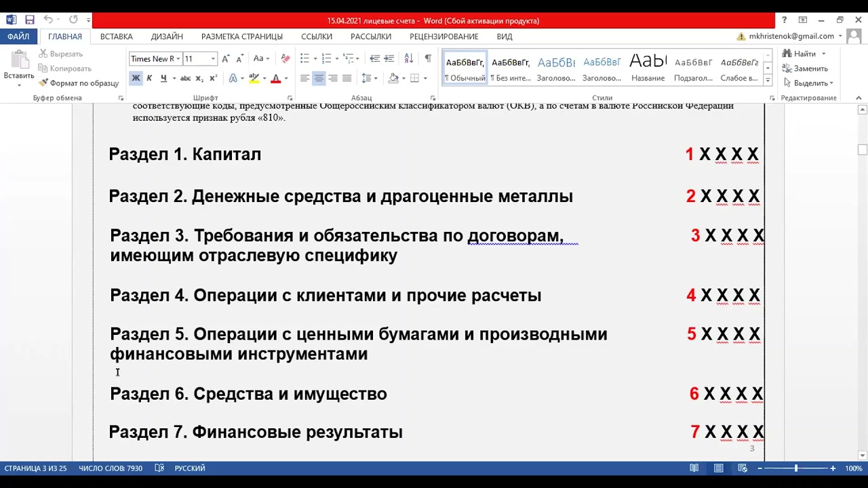
Task: Open Word help question mark icon
Action: [784, 20]
